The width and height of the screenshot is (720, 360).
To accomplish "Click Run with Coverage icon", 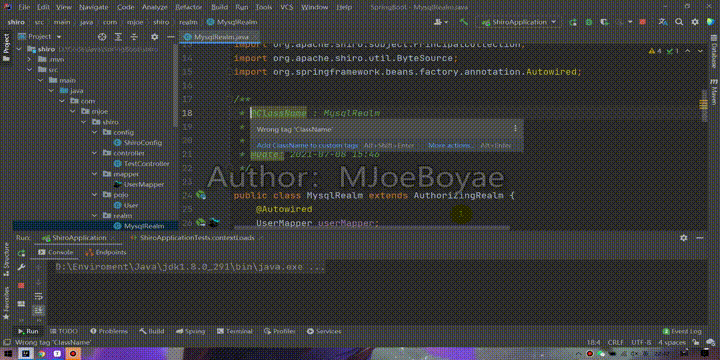I will pyautogui.click(x=605, y=22).
